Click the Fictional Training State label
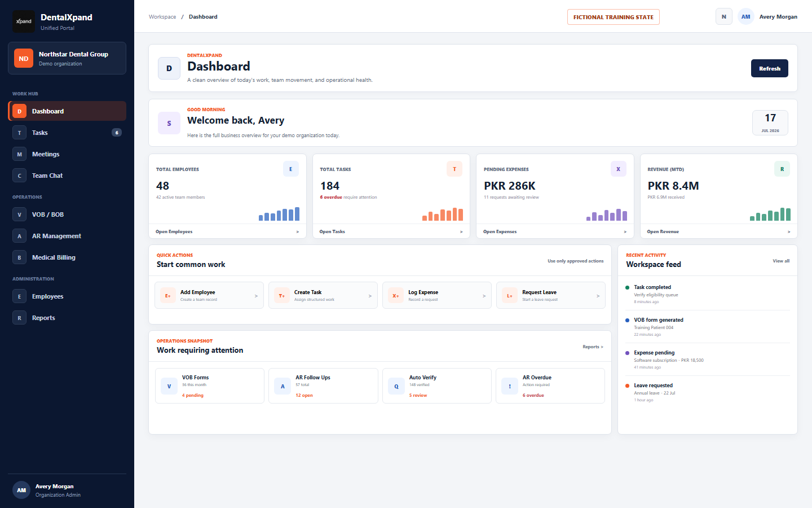This screenshot has width=812, height=508. coord(614,17)
